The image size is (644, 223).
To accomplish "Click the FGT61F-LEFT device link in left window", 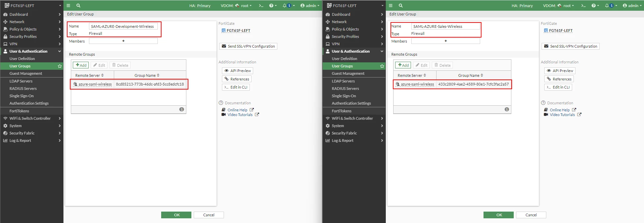I will (x=238, y=31).
